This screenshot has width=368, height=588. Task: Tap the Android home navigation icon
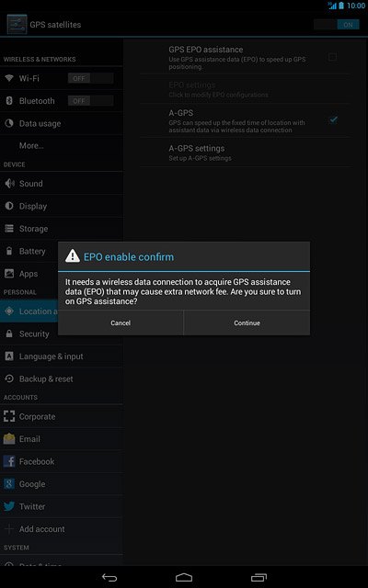coord(184,578)
